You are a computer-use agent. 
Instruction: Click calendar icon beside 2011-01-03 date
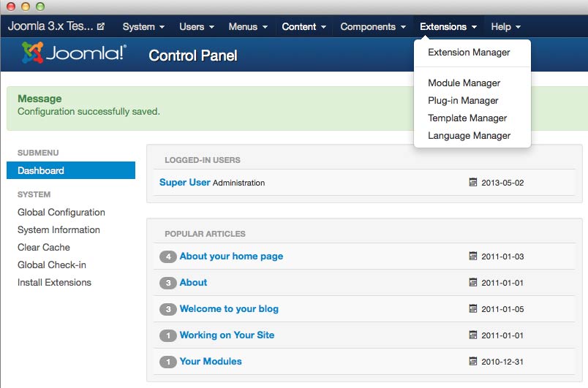pyautogui.click(x=472, y=256)
